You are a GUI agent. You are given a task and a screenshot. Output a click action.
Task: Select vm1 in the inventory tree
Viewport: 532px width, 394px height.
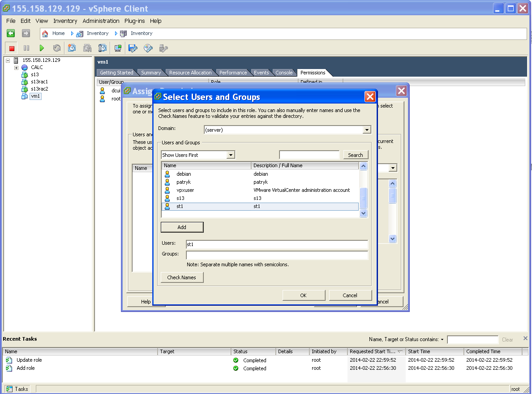point(35,96)
